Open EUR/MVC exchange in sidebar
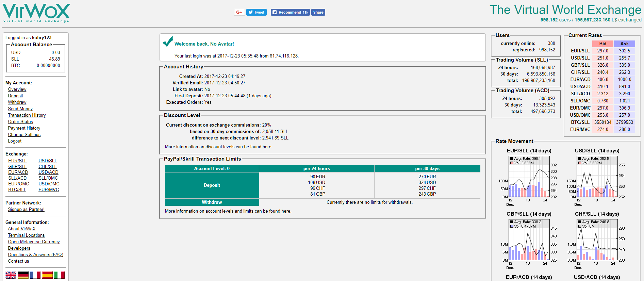The height and width of the screenshot is (281, 644). coord(49,190)
